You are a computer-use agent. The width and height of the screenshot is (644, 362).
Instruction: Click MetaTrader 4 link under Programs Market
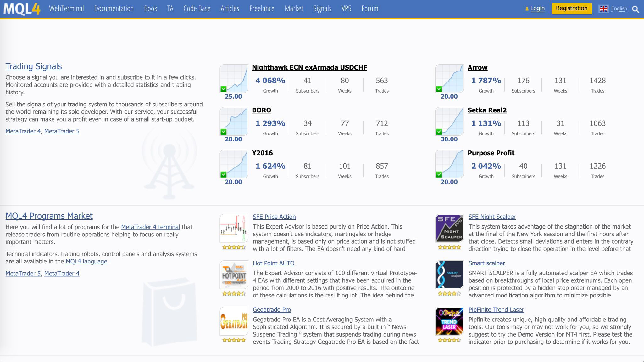click(x=62, y=274)
